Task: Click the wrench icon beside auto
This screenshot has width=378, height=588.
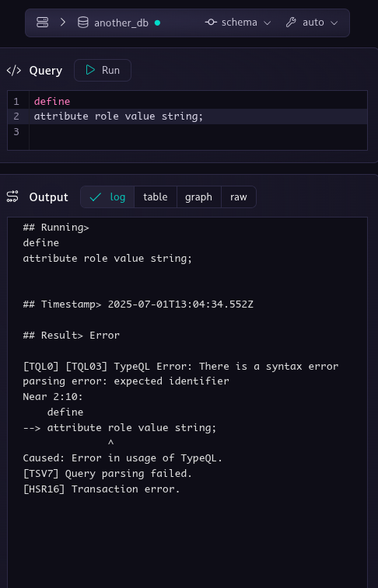Action: [291, 23]
